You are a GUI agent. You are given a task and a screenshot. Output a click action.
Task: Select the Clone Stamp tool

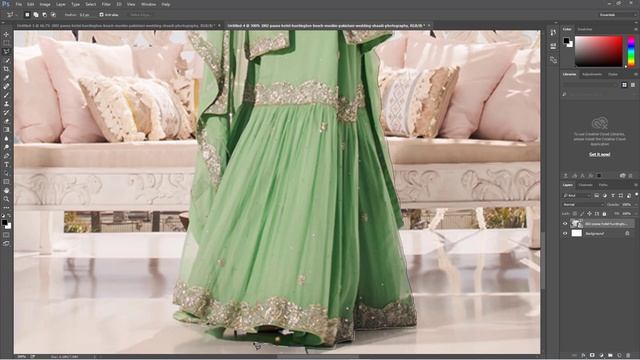pos(6,104)
